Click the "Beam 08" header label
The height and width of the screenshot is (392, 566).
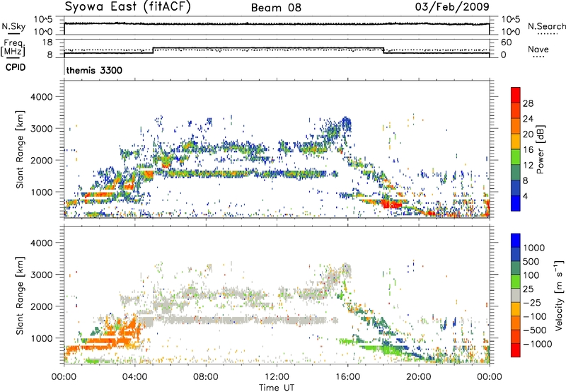276,8
